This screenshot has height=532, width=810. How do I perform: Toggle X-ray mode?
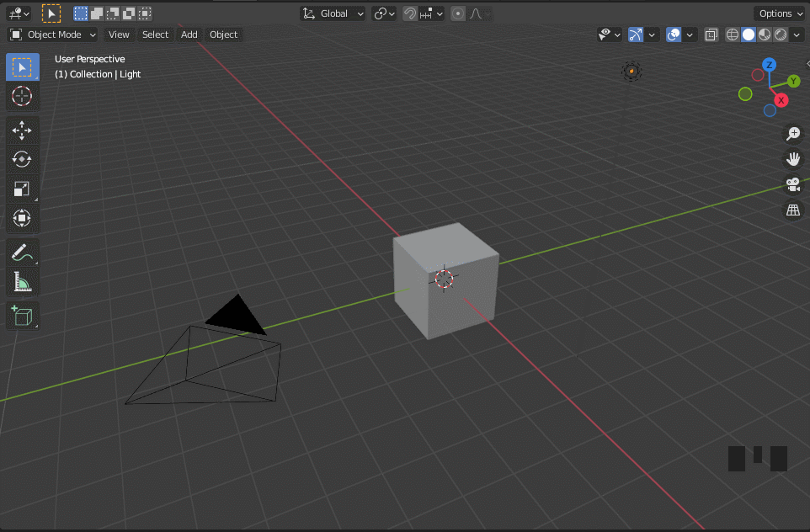coord(711,35)
